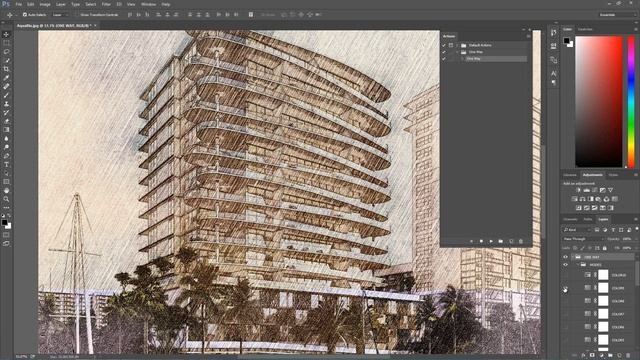This screenshot has width=640, height=360.
Task: Toggle dialog box for Default Actions
Action: (451, 45)
